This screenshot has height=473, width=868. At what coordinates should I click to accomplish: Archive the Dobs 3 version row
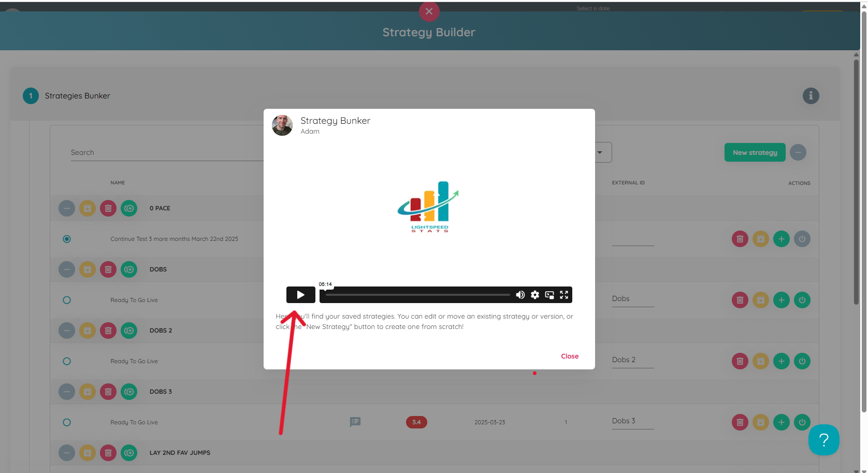760,422
